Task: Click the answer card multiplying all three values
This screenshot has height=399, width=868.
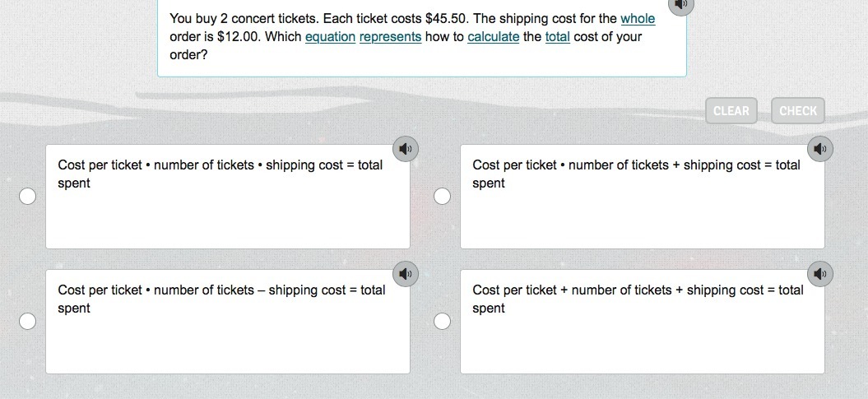Action: pos(227,206)
